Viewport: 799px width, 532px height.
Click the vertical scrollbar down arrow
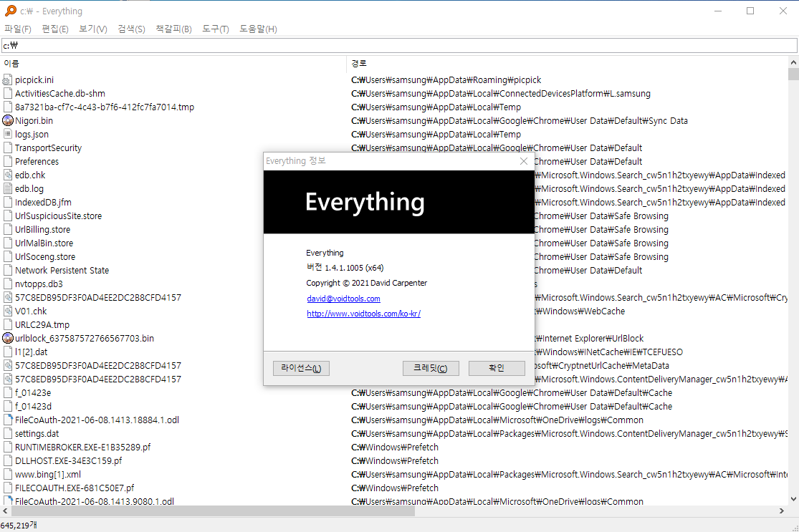793,499
